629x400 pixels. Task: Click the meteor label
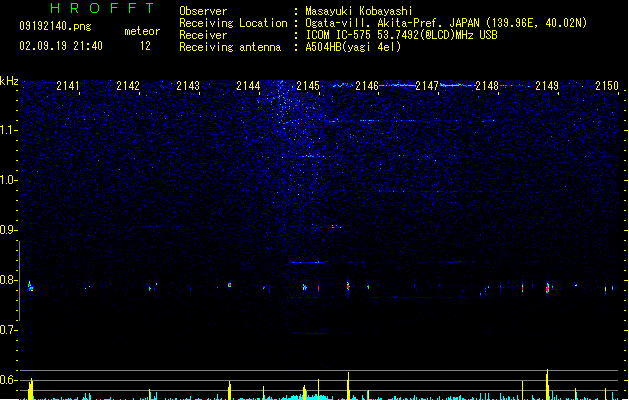coord(142,31)
